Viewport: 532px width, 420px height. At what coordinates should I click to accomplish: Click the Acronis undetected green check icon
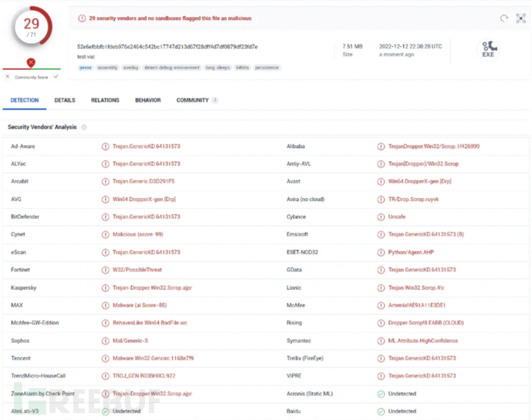[x=381, y=394]
